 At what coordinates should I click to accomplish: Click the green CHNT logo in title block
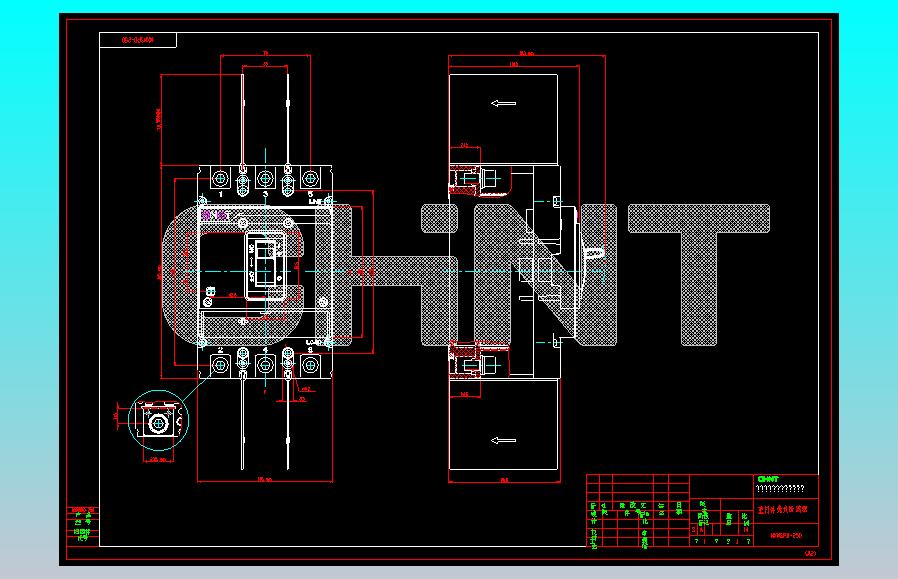(768, 479)
